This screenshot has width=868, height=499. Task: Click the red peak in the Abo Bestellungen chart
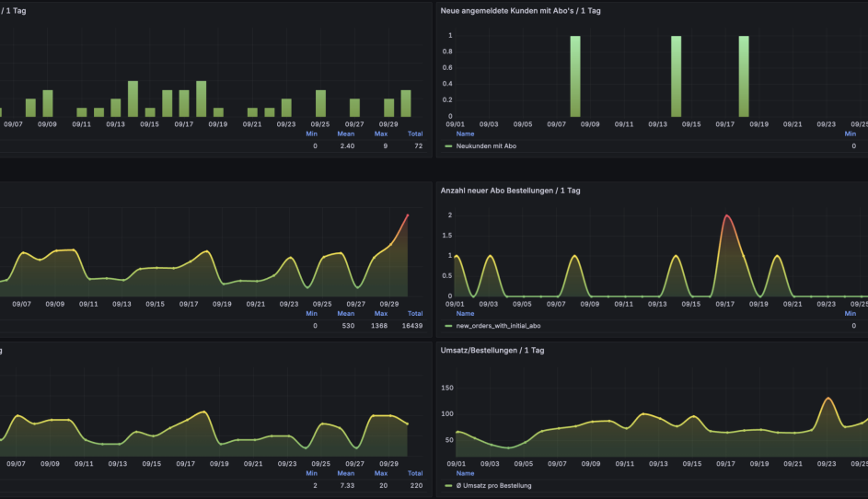pyautogui.click(x=726, y=215)
